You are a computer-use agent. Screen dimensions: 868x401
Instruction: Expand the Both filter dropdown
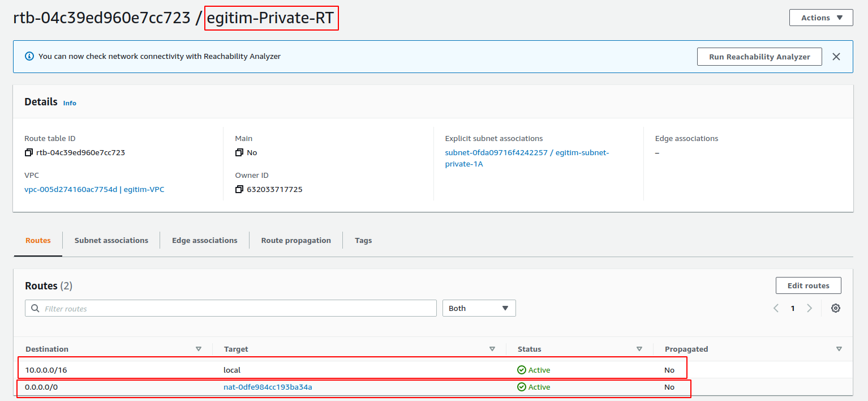tap(479, 308)
